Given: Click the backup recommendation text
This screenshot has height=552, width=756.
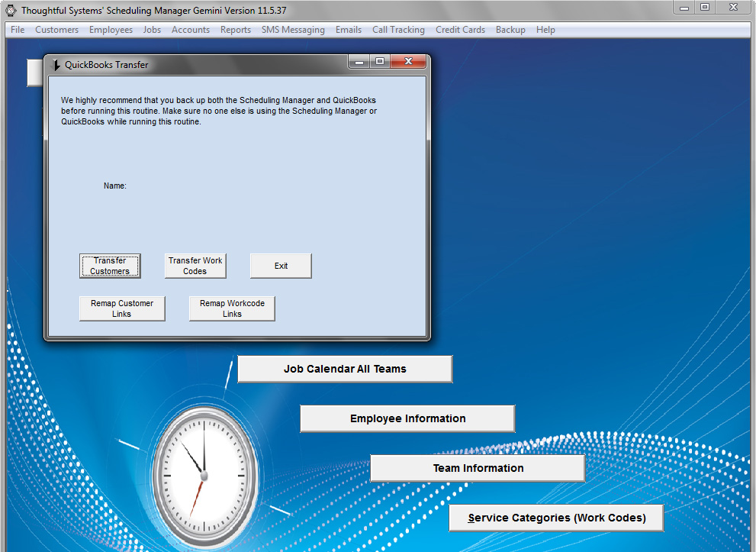Looking at the screenshot, I should (219, 111).
